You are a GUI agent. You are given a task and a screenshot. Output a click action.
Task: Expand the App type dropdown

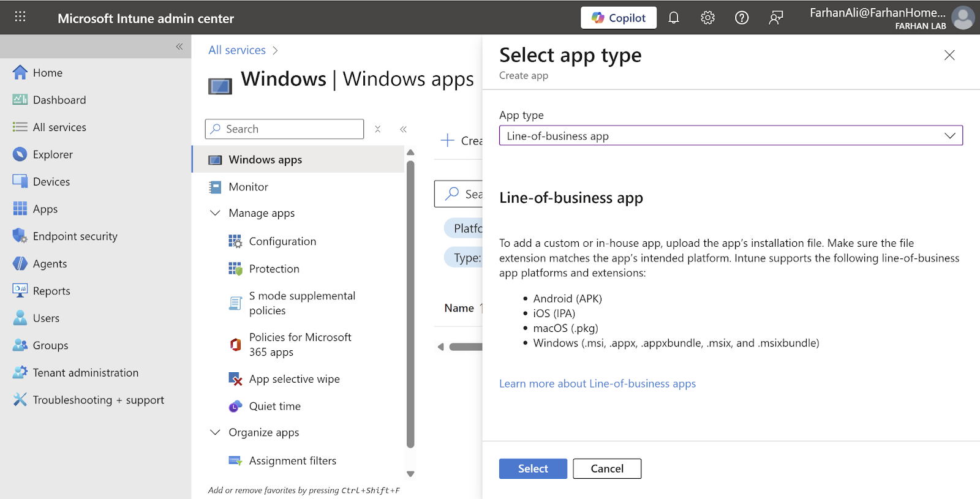[730, 136]
